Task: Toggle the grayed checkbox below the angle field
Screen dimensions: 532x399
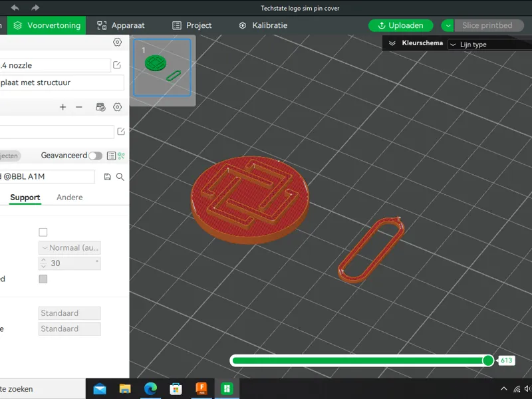Action: coord(43,279)
